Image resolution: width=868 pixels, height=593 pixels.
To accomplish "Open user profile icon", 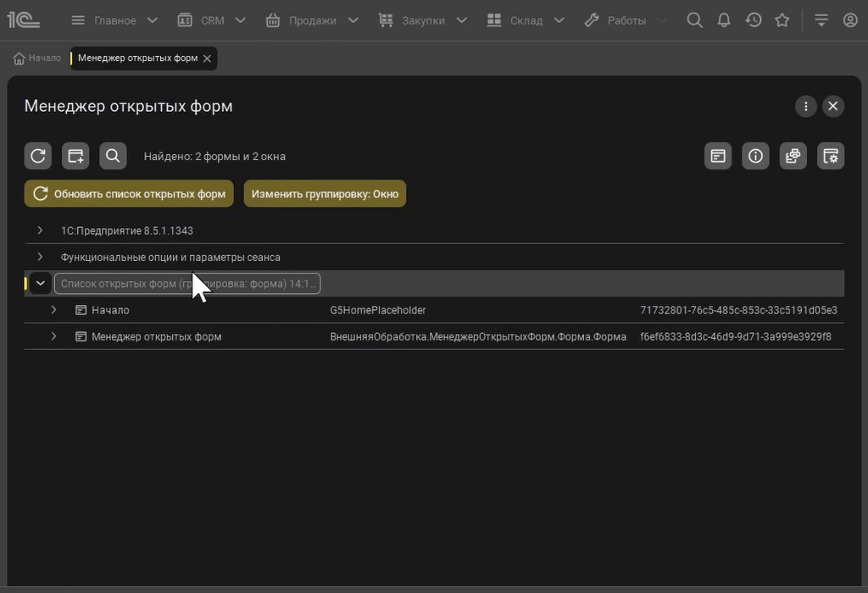I will tap(850, 20).
